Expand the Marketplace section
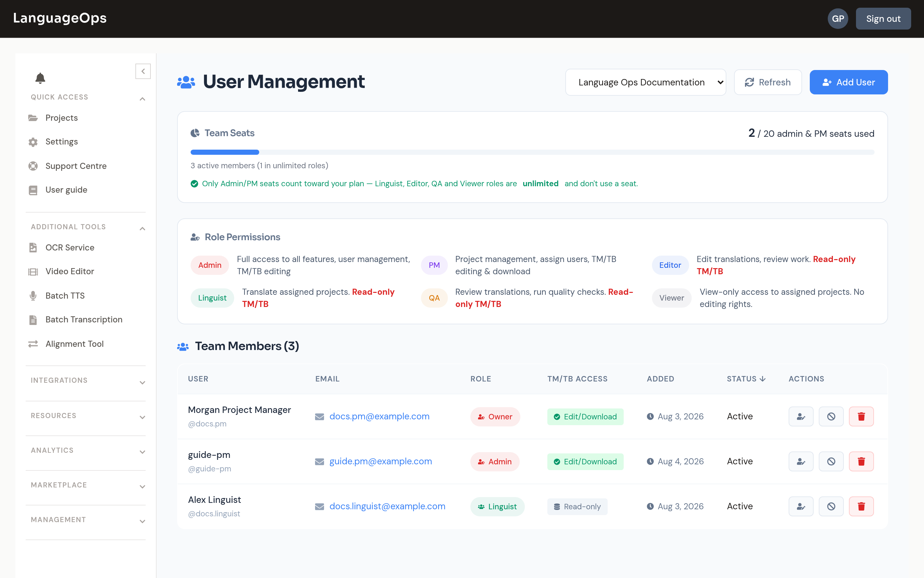The image size is (924, 578). pyautogui.click(x=142, y=487)
